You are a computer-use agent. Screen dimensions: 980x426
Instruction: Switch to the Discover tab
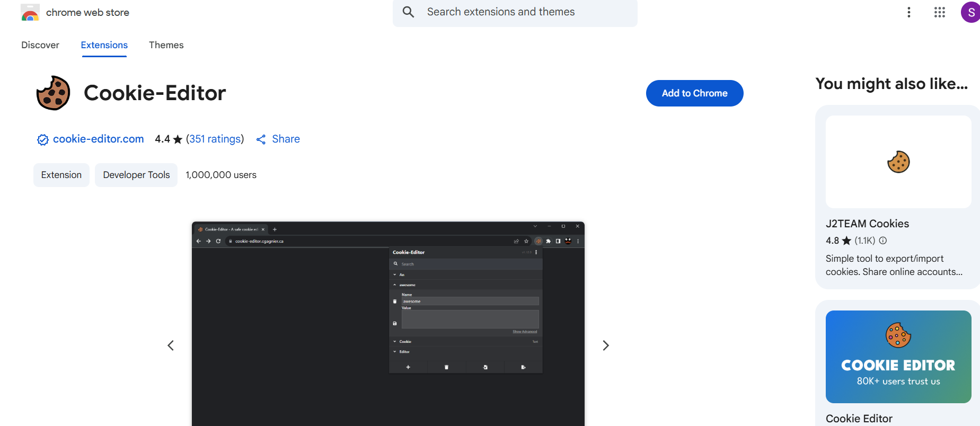40,45
